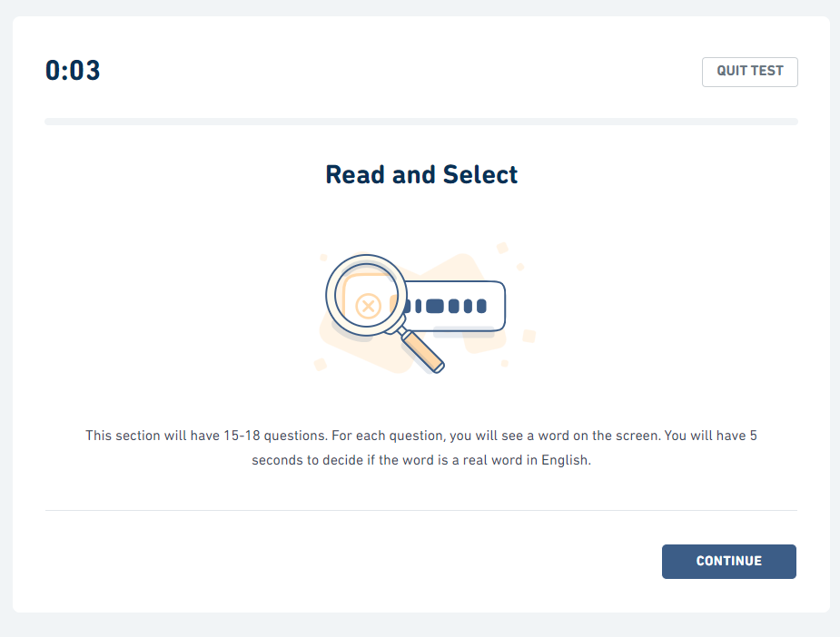The height and width of the screenshot is (637, 840).
Task: Click the magnifying glass lens illustration
Action: [365, 293]
